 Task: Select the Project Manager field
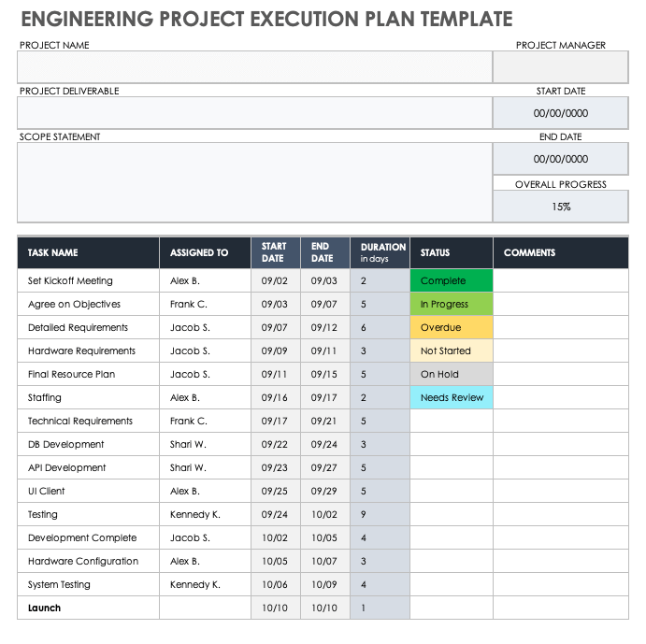pos(560,67)
